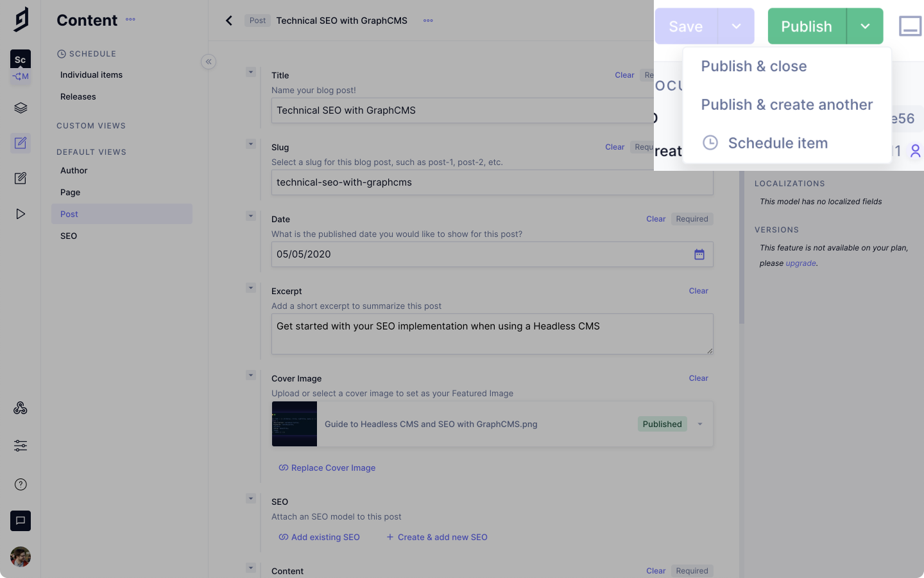This screenshot has height=578, width=924.
Task: Open the Assets edit icon in sidebar
Action: [21, 178]
